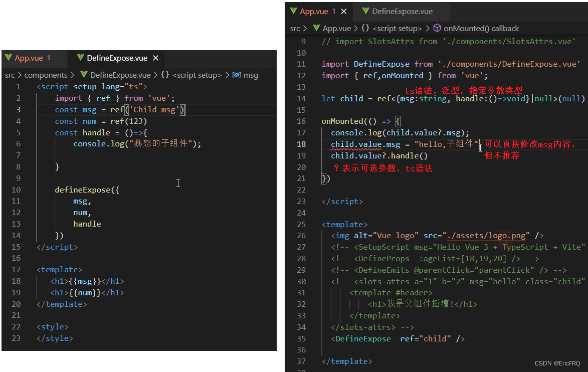Click '<img alt="Vue logo"' on line 26
588x372 pixels.
point(374,236)
